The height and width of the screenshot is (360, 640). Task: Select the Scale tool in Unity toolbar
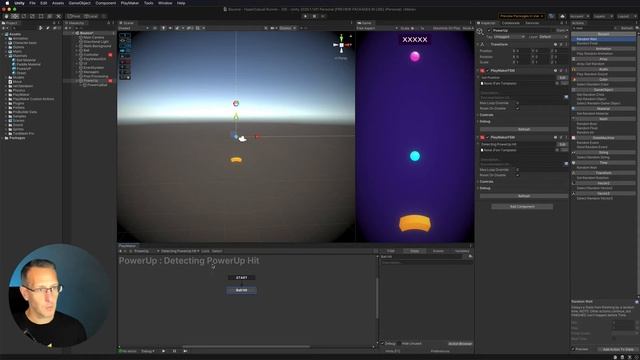coord(32,16)
